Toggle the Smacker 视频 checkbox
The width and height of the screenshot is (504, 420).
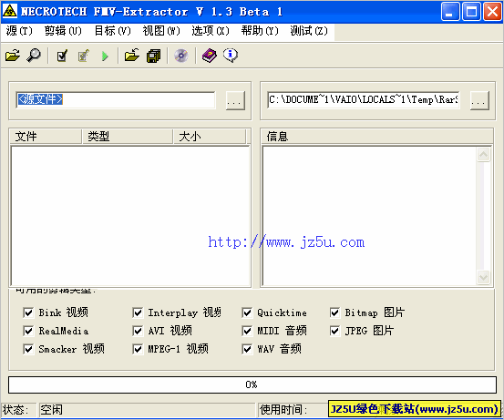coord(28,349)
